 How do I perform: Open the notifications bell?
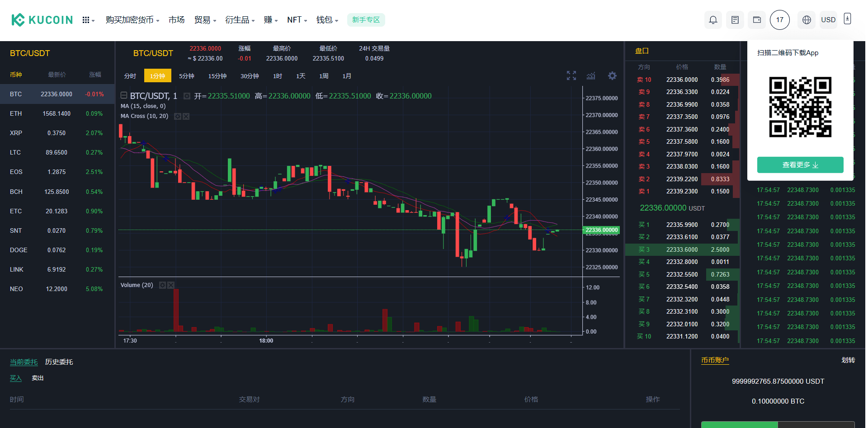[x=713, y=20]
